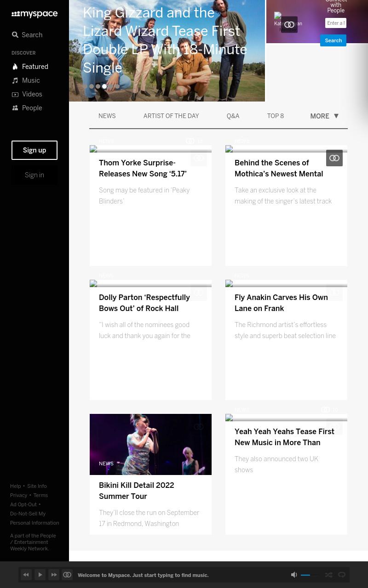The width and height of the screenshot is (368, 588).
Task: Adjust the player volume slider
Action: [x=310, y=575]
